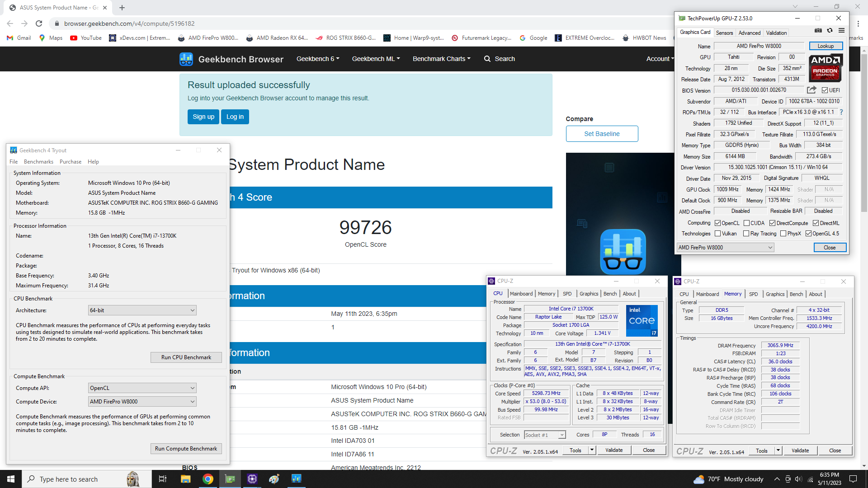Open the GPU-Z graphics card selector dropdown

point(725,248)
